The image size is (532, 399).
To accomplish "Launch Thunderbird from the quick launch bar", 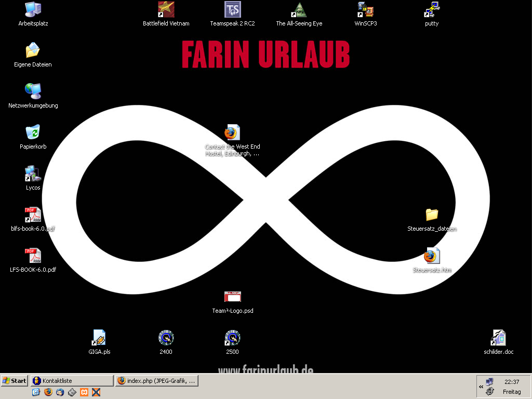I will [60, 393].
